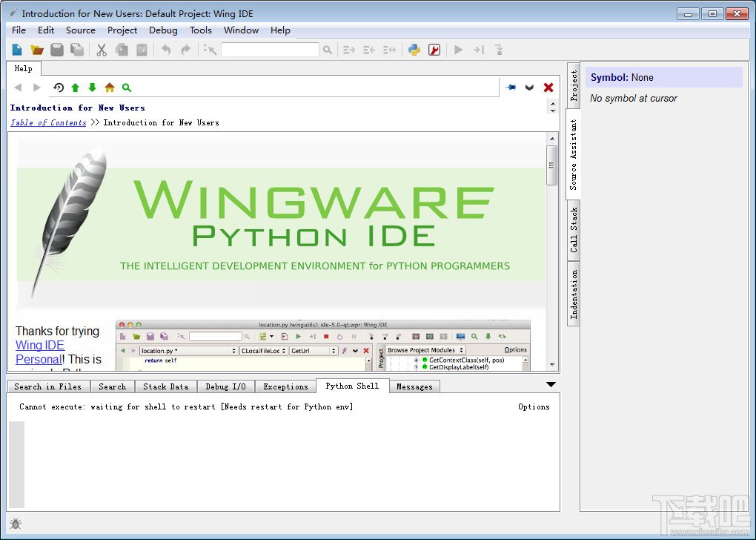Image resolution: width=756 pixels, height=540 pixels.
Task: Click the green magnifier in Help toolbar
Action: click(x=127, y=88)
